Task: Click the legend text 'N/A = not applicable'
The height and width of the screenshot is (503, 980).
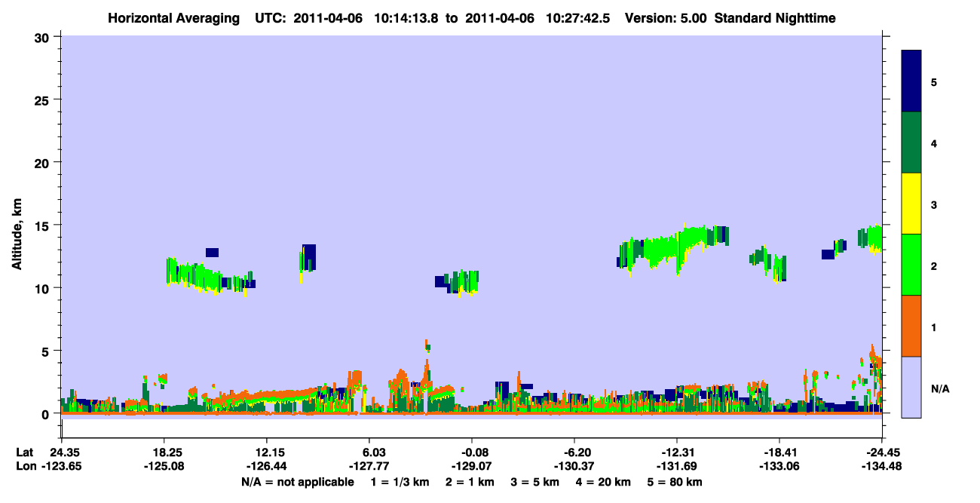Action: click(x=297, y=482)
